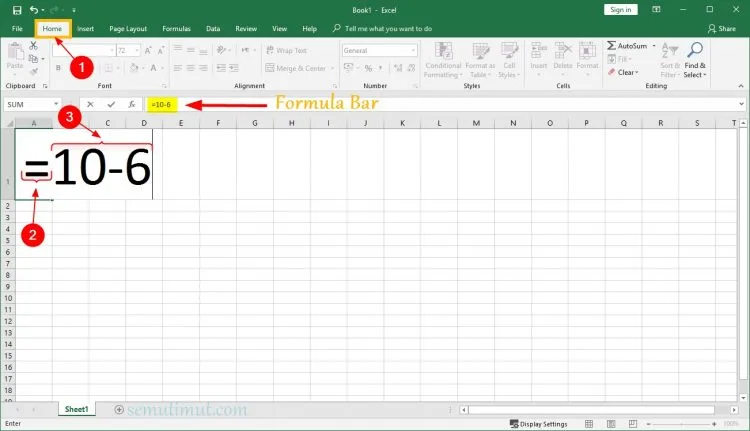
Task: Toggle Align Left
Action: [178, 68]
